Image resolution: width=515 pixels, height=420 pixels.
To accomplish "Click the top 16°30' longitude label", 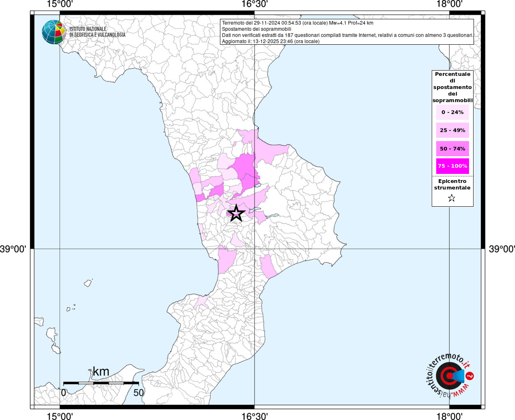I will pos(255,4).
